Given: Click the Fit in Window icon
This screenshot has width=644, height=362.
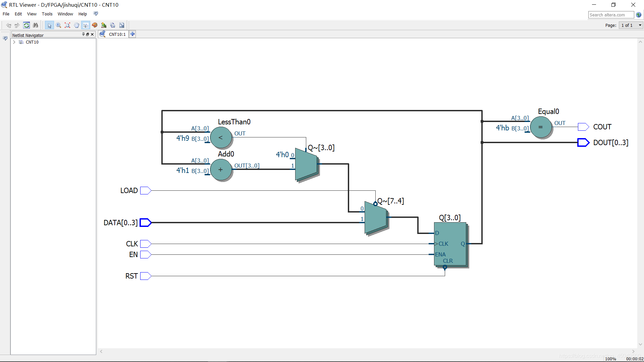Looking at the screenshot, I should pyautogui.click(x=67, y=25).
